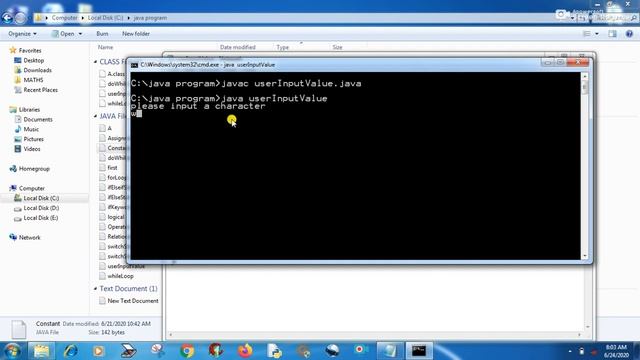
Task: Select Downloads in Favorites
Action: (37, 70)
